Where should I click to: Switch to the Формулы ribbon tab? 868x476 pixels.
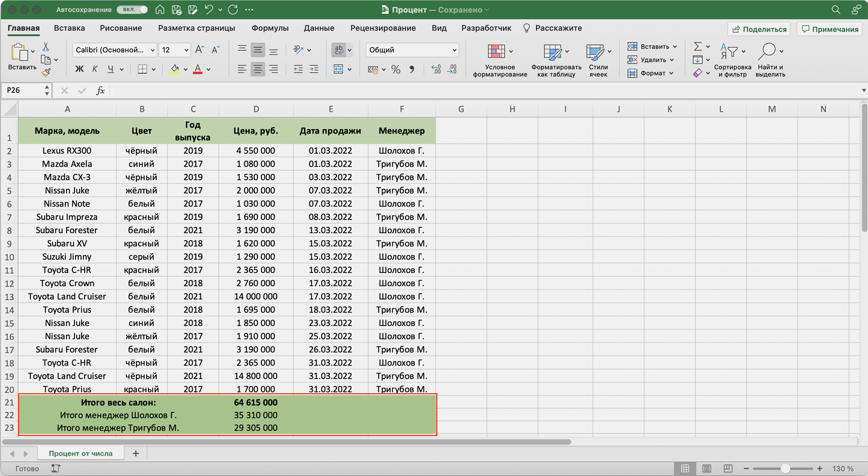click(x=269, y=28)
